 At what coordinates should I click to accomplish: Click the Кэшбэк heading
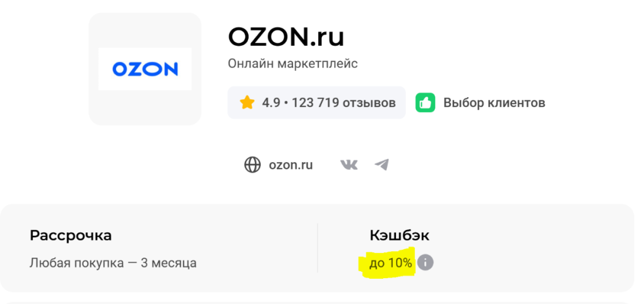tap(399, 236)
